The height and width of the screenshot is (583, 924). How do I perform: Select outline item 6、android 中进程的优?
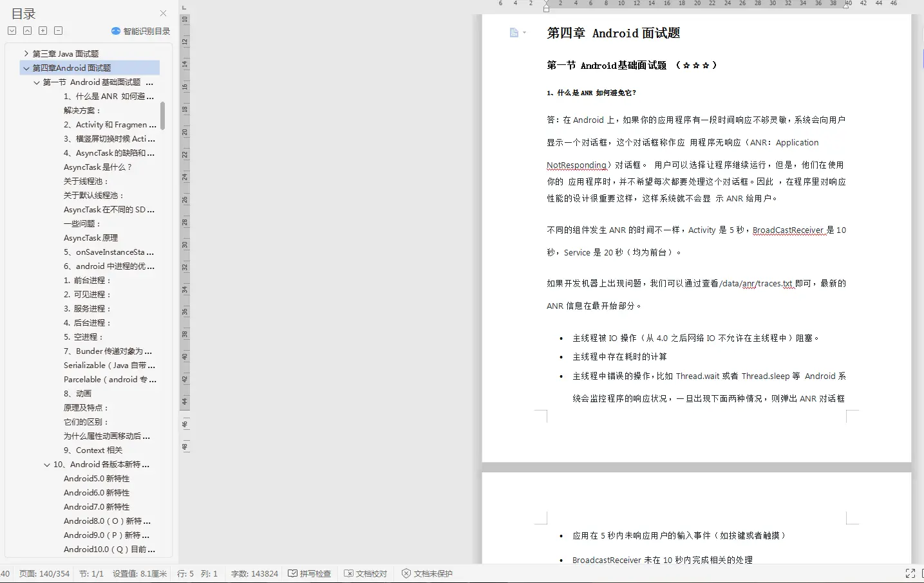(109, 266)
